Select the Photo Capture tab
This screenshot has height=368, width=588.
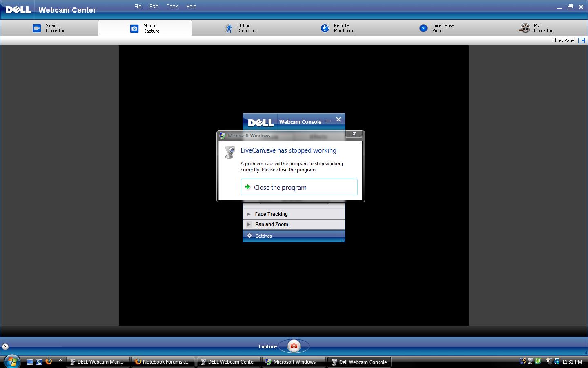click(145, 28)
